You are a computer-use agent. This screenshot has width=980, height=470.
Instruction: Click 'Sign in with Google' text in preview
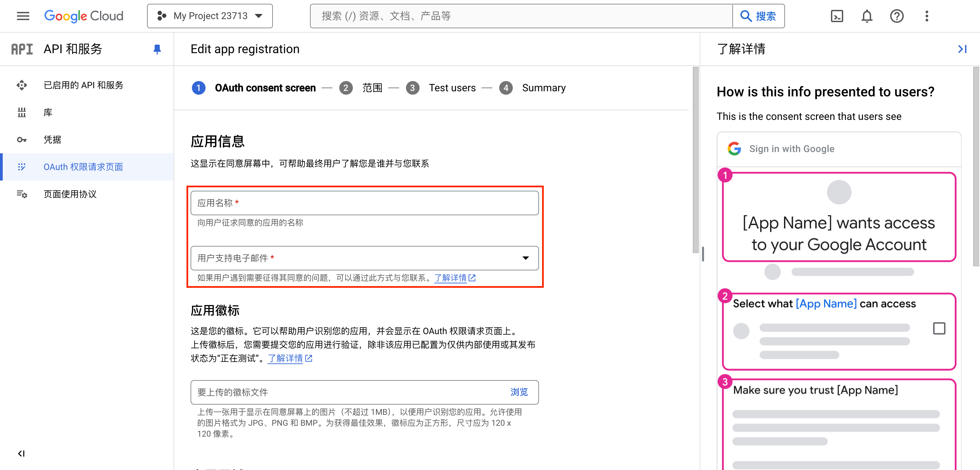coord(792,148)
